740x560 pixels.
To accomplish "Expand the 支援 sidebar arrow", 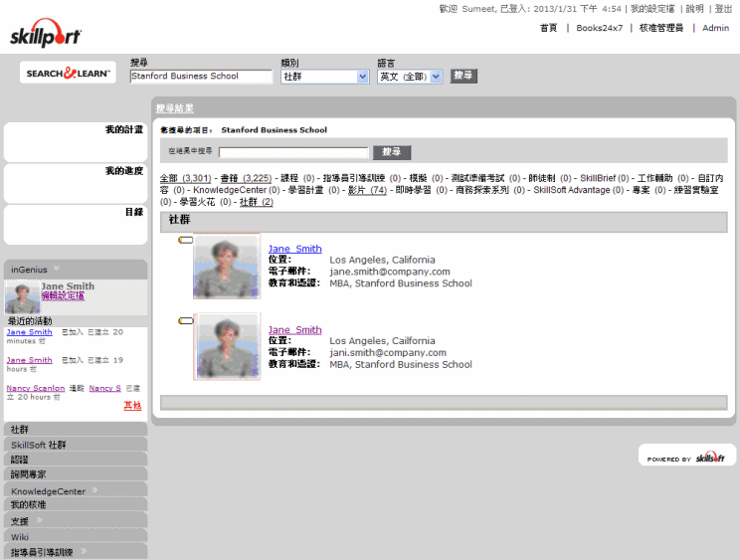I will 39,520.
